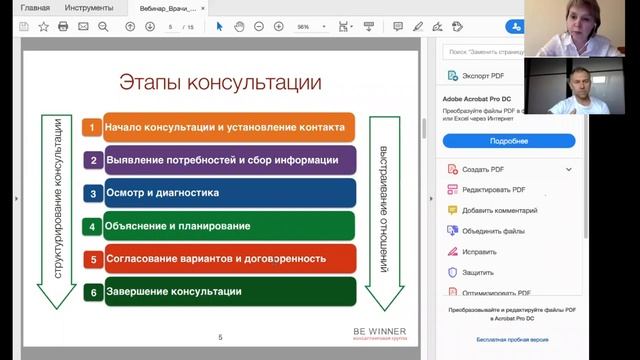Open Объединить файлы tool
Screen dimensions: 640x360
tap(493, 231)
